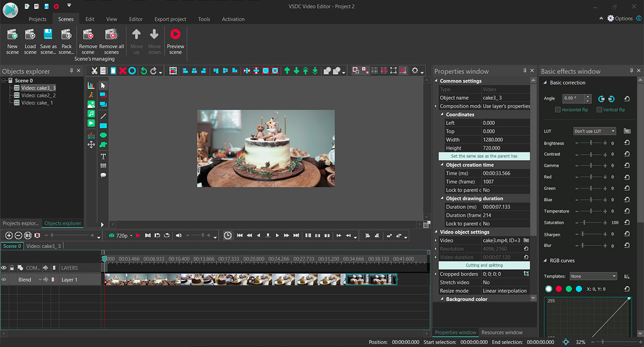Select the pointer tool in the left toolbar
The image size is (644, 347).
pos(103,85)
